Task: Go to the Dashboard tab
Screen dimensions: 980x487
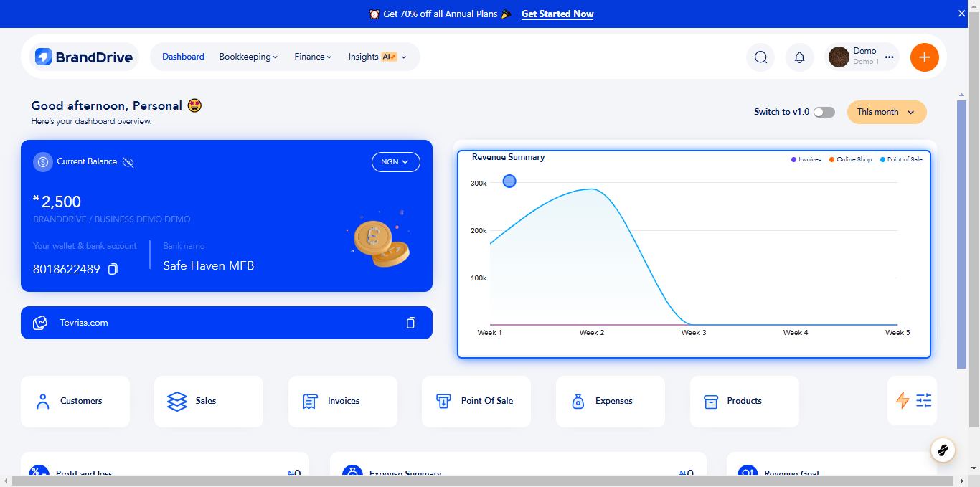Action: click(183, 57)
